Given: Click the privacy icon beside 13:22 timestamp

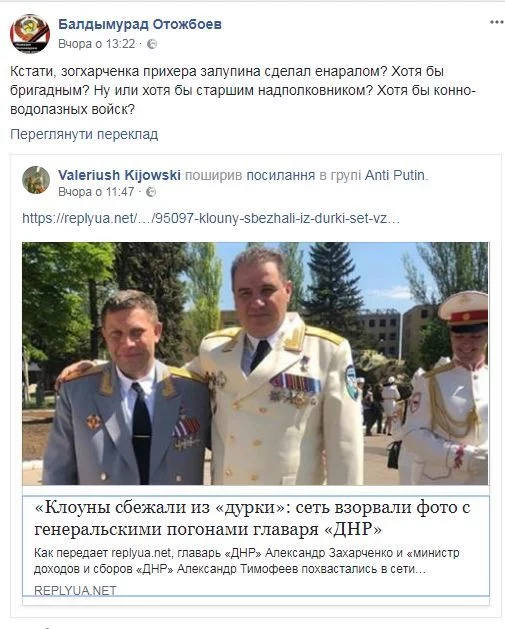Looking at the screenshot, I should pos(152,44).
